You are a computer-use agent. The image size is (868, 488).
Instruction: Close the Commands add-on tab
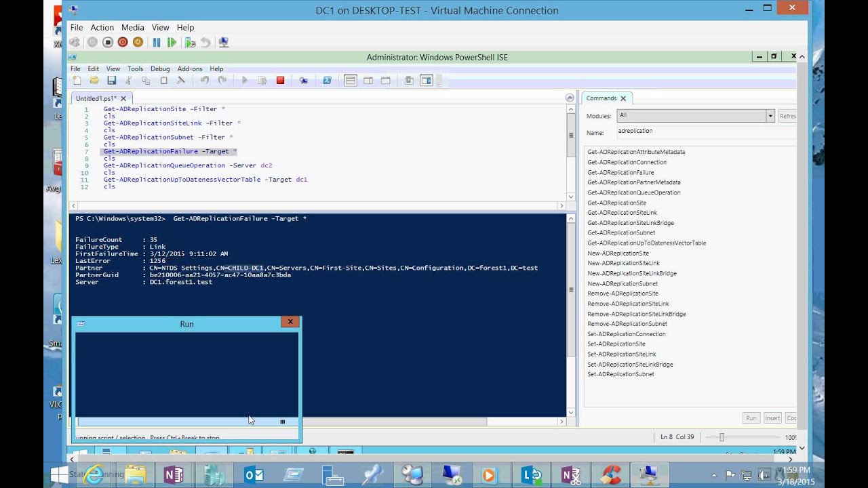623,98
